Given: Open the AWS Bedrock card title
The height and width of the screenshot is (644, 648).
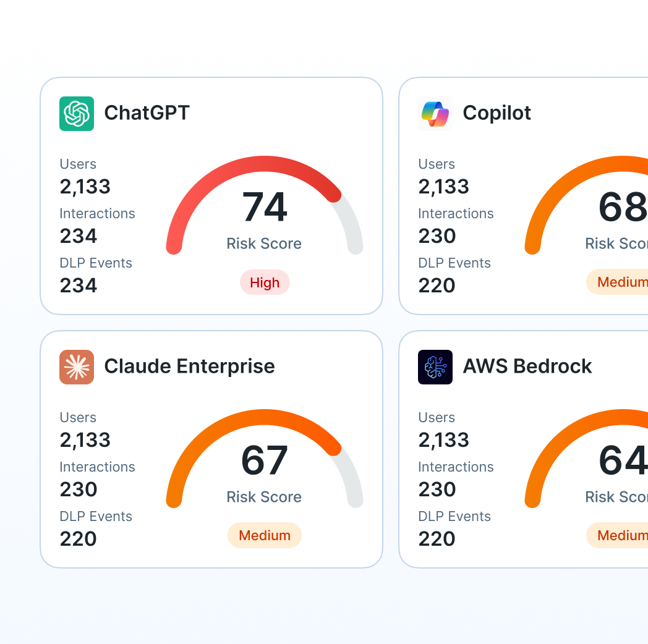Looking at the screenshot, I should 527,366.
